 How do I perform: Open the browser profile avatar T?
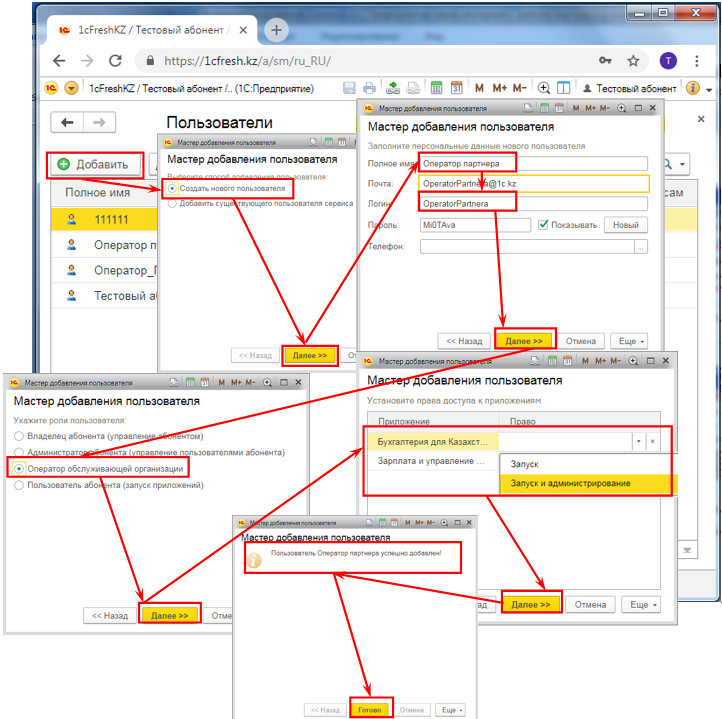pyautogui.click(x=668, y=60)
